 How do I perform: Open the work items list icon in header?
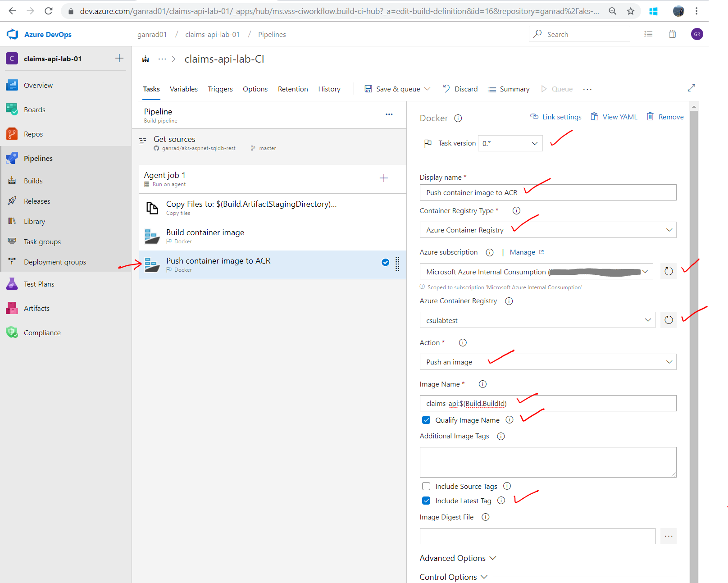tap(648, 34)
